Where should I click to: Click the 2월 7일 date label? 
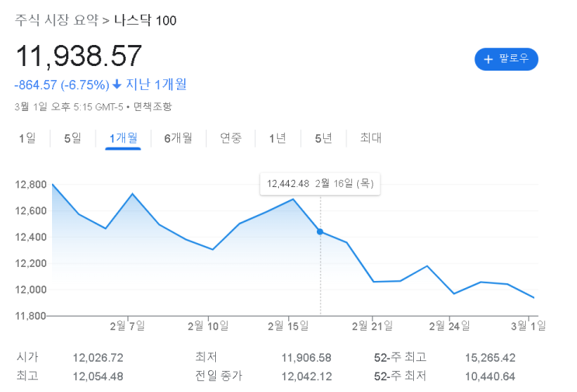[x=127, y=326]
